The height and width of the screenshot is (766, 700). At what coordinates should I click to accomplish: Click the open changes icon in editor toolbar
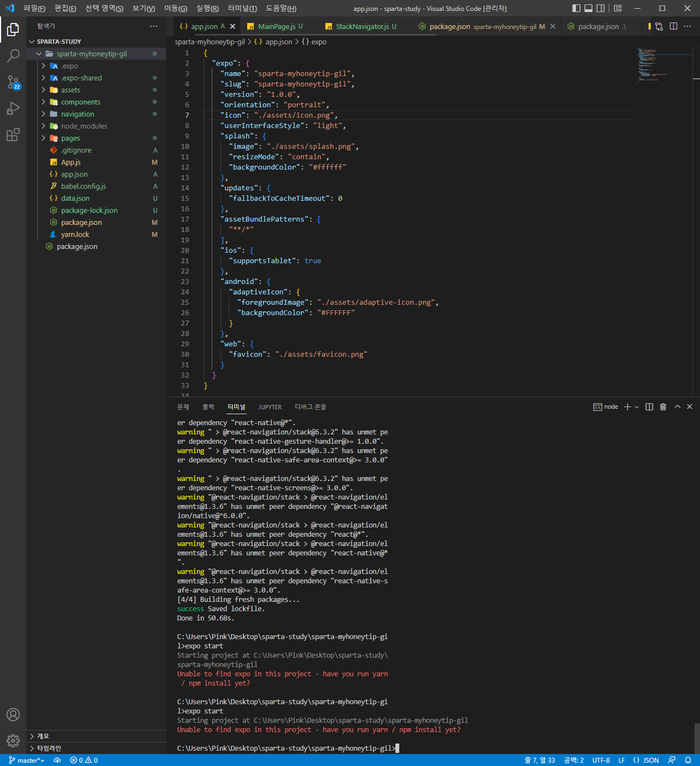(x=659, y=26)
